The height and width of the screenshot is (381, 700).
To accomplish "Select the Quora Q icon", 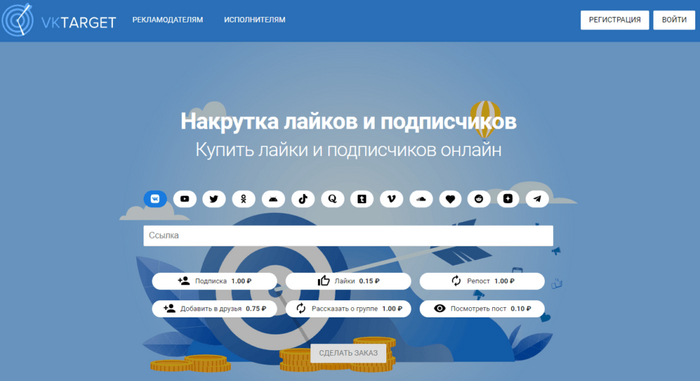I will [x=332, y=199].
